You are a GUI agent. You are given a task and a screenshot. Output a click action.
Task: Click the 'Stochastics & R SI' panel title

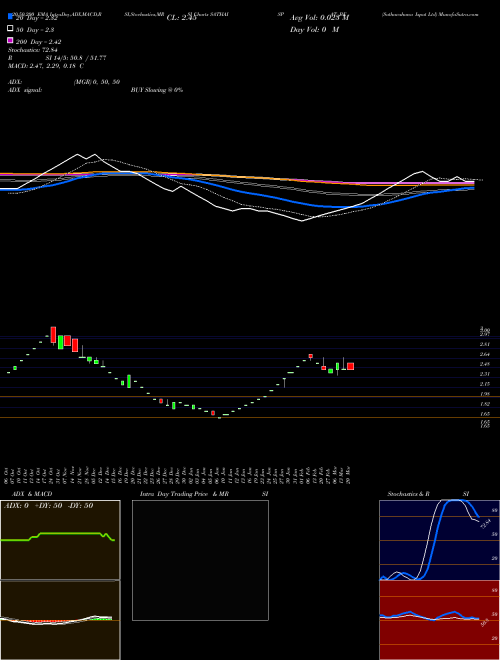428,494
